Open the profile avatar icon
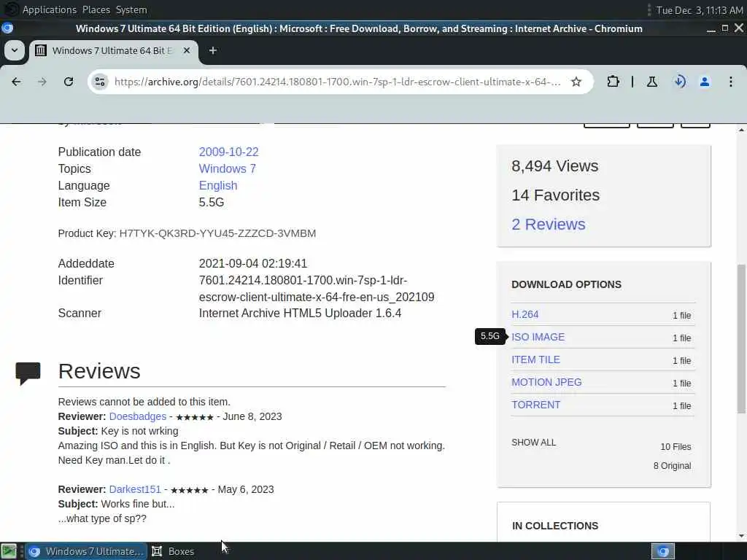The image size is (747, 560). 705,82
